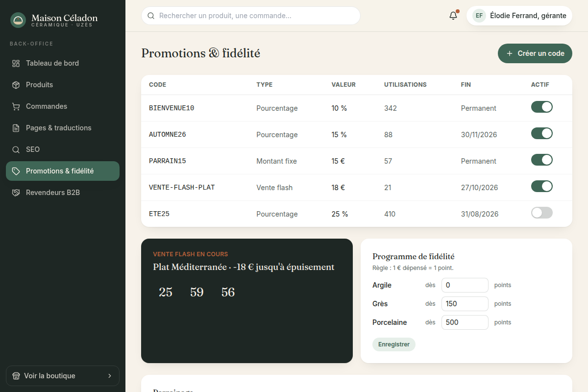Open the SEO menu item
The height and width of the screenshot is (392, 588).
63,149
